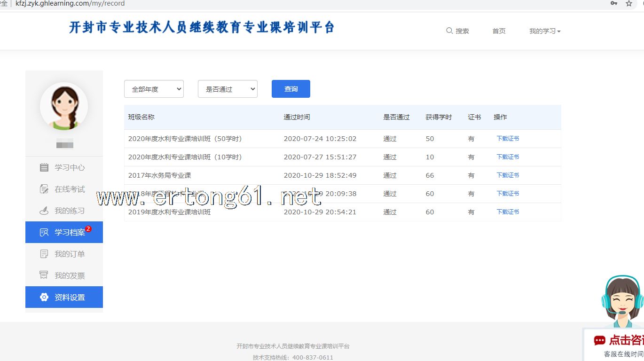Click the 我的练习 practice icon
Image resolution: width=644 pixels, height=361 pixels.
pos(44,211)
